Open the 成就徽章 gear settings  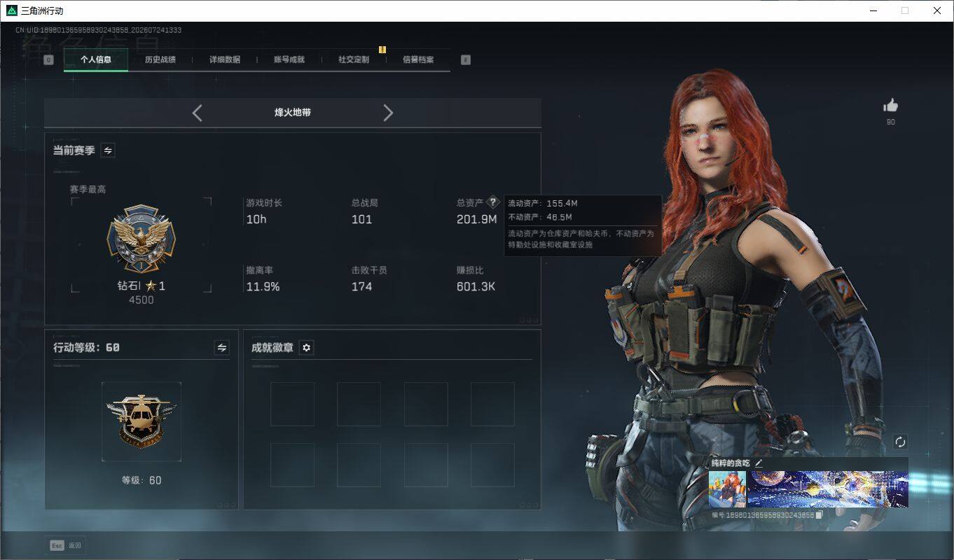pos(306,347)
